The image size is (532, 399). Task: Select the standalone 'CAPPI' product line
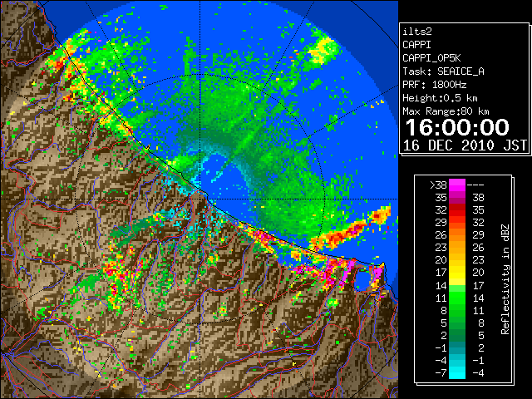pos(416,45)
